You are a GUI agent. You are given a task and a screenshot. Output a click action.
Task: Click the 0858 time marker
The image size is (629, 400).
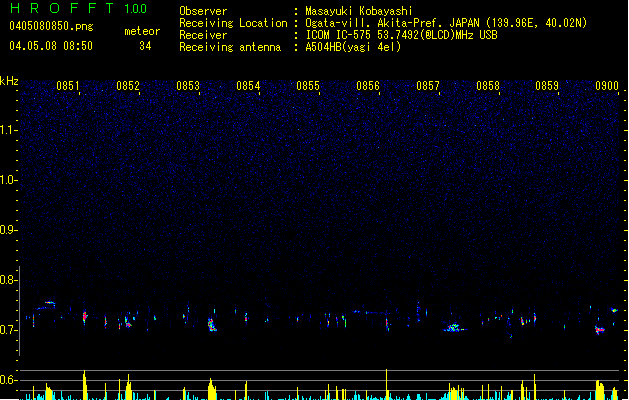coord(488,86)
